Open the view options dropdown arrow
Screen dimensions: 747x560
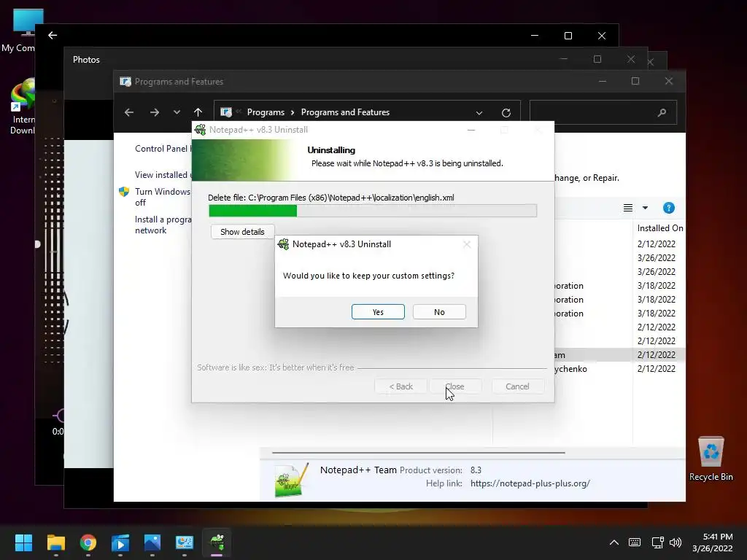(645, 208)
